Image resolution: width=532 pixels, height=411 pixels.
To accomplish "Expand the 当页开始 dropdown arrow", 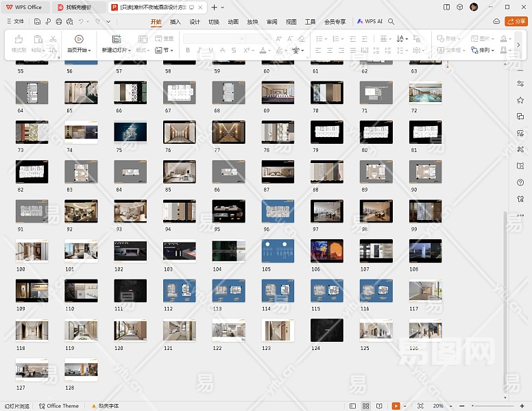I will pos(90,51).
